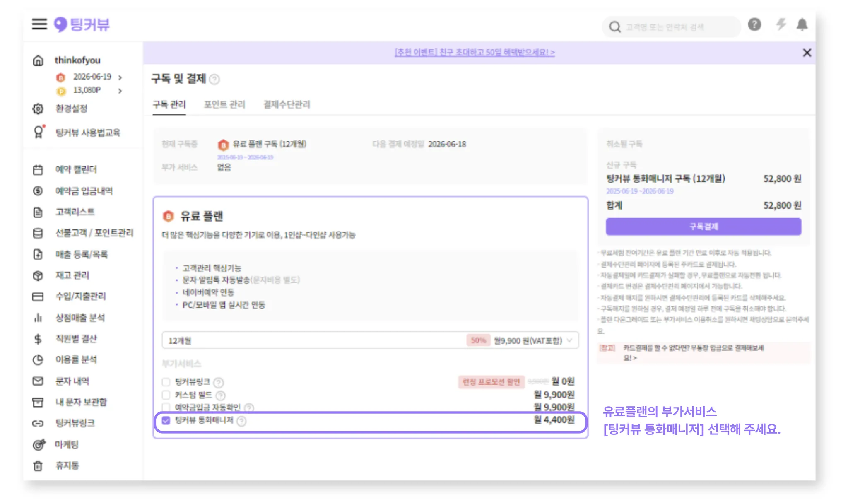The height and width of the screenshot is (504, 848).
Task: Click the 문자 내역 envelope icon
Action: coord(38,381)
